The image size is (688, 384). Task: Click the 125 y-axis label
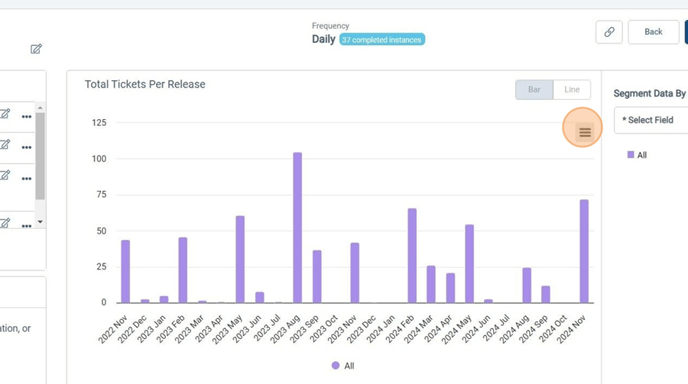click(x=99, y=123)
